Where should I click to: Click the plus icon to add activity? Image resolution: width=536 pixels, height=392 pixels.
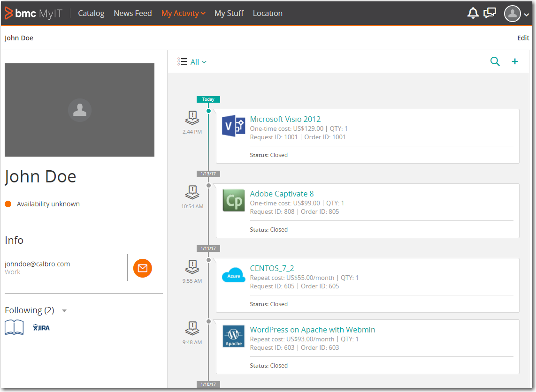[x=515, y=61]
